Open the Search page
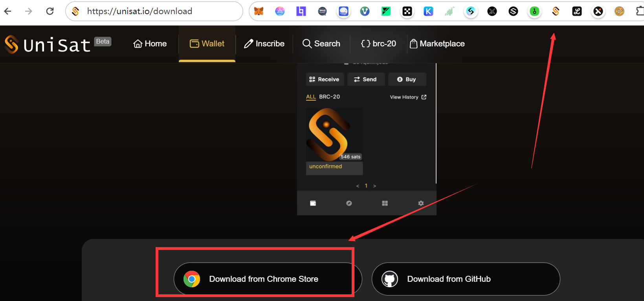The height and width of the screenshot is (301, 644). 321,44
